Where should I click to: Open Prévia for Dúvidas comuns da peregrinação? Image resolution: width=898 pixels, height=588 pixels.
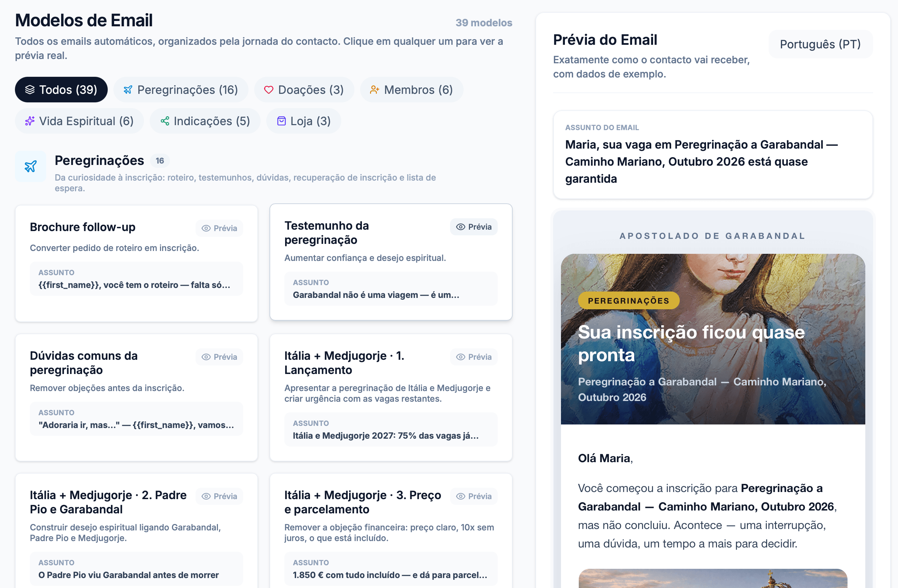(219, 357)
